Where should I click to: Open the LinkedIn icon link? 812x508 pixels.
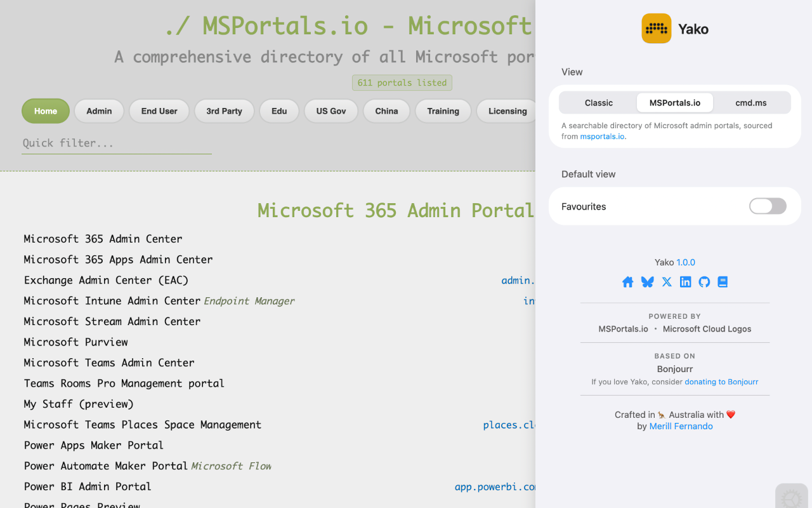point(685,282)
